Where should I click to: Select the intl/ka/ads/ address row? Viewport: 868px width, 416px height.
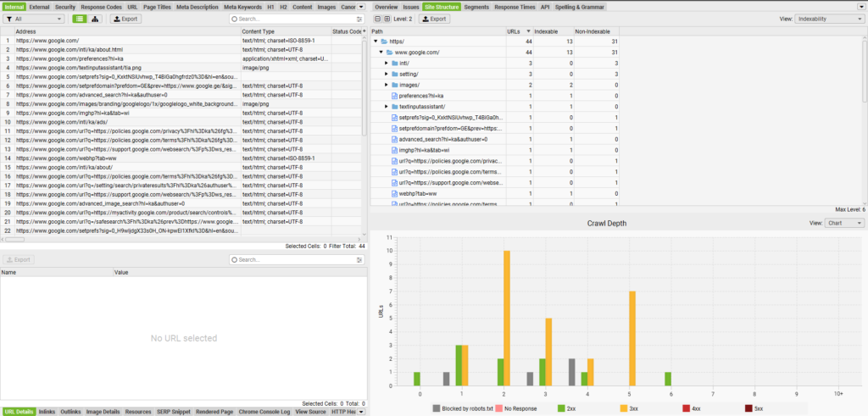[x=183, y=122]
